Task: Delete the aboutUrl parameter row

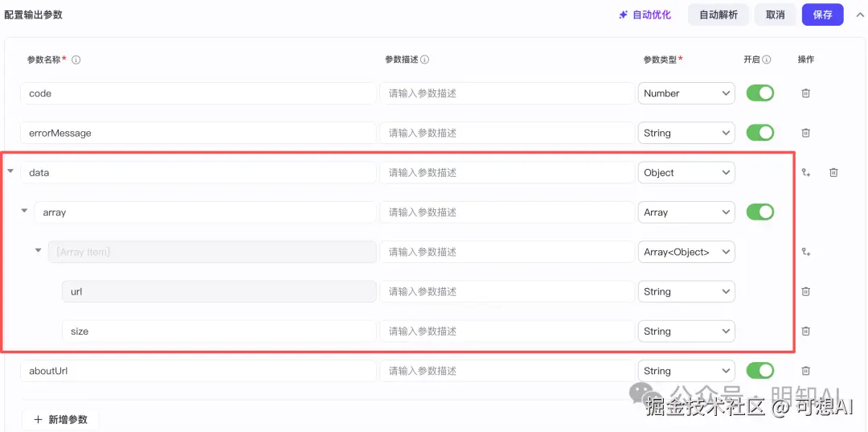Action: pos(805,371)
